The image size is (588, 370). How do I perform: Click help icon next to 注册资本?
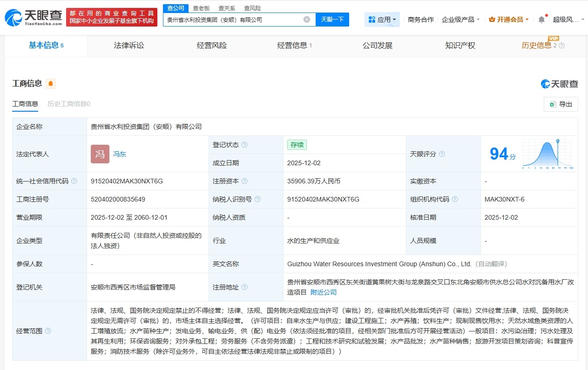pos(245,181)
